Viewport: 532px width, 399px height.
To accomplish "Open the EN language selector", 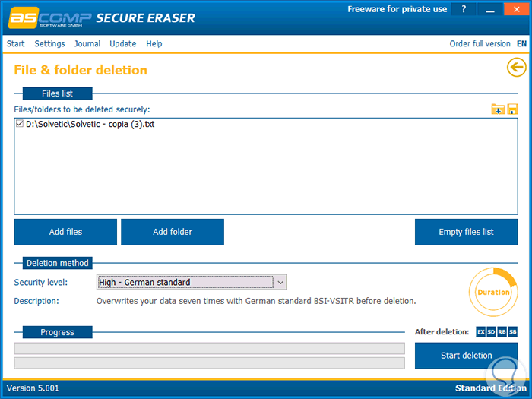I will click(521, 44).
